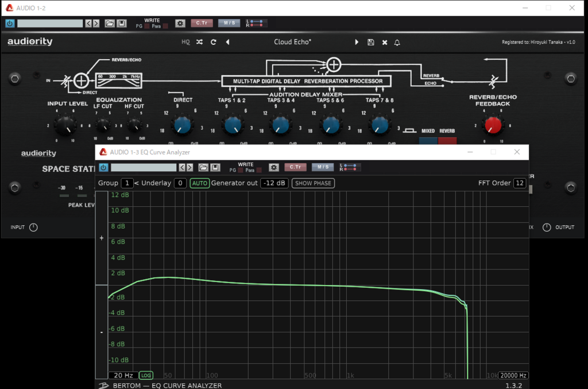This screenshot has height=389, width=588.
Task: Click the Bertom logo in the footer
Action: 103,385
